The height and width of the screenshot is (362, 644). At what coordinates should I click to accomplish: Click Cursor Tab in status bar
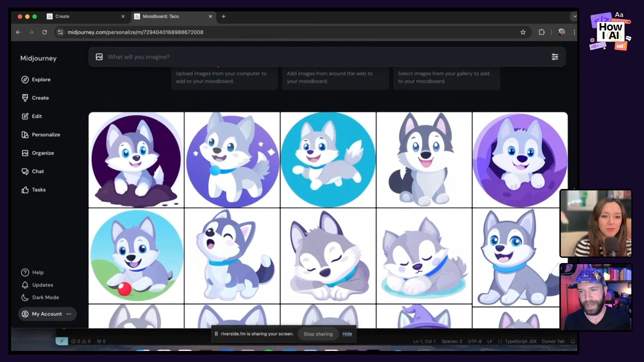[x=553, y=341]
